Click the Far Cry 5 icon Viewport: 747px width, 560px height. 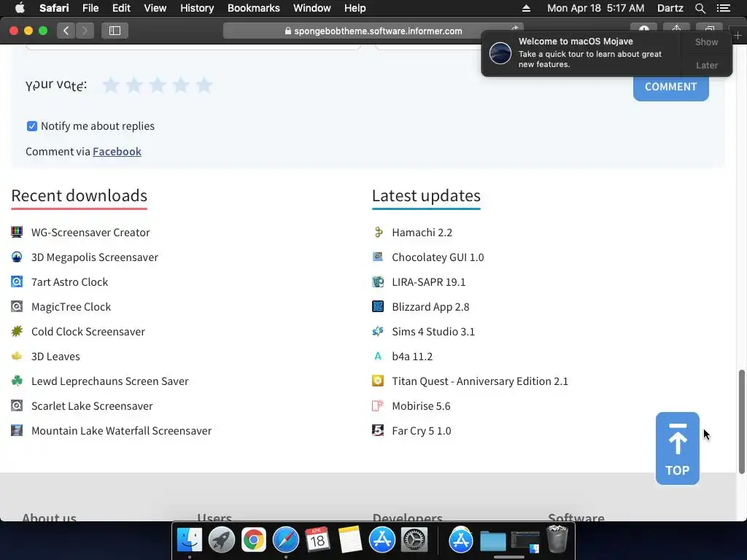click(378, 430)
